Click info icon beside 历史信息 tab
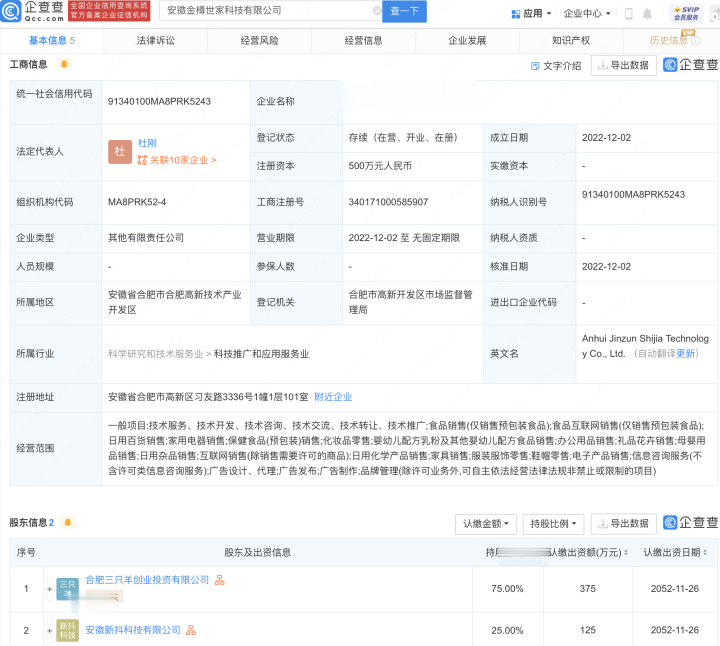 tap(696, 41)
